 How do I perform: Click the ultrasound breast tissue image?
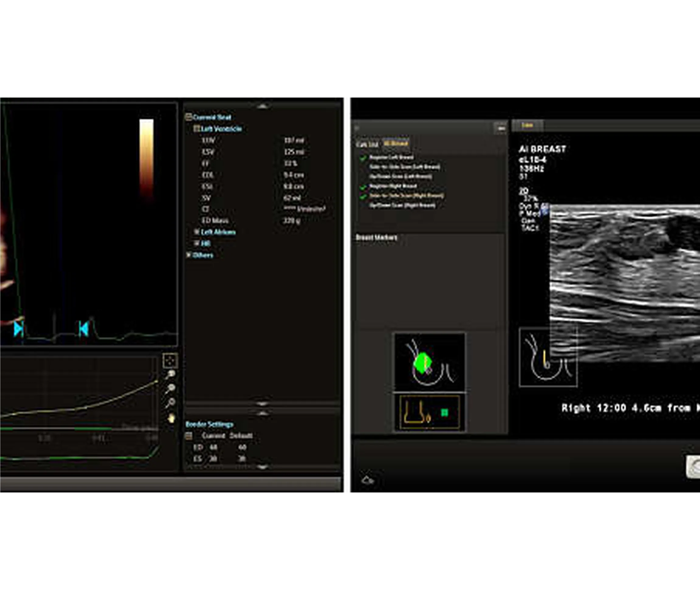tap(625, 284)
